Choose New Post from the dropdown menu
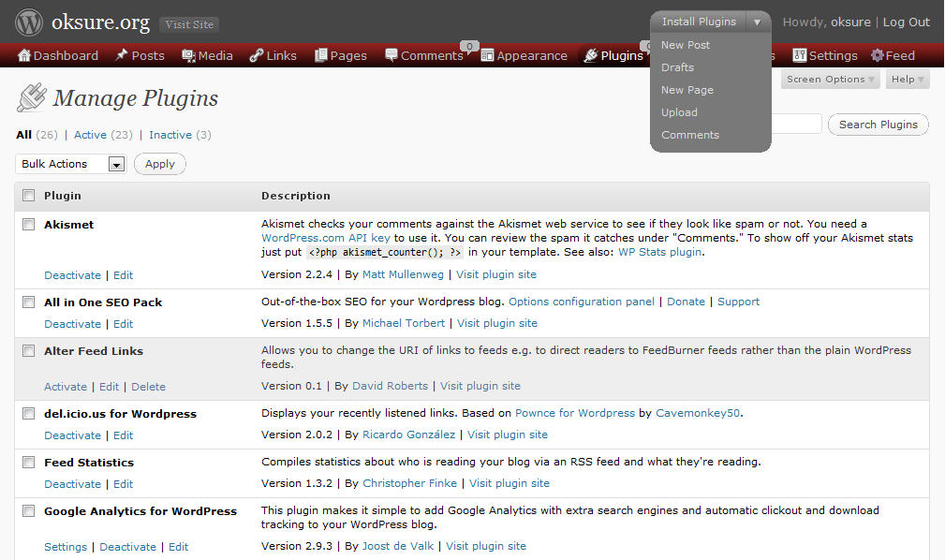 [x=686, y=45]
